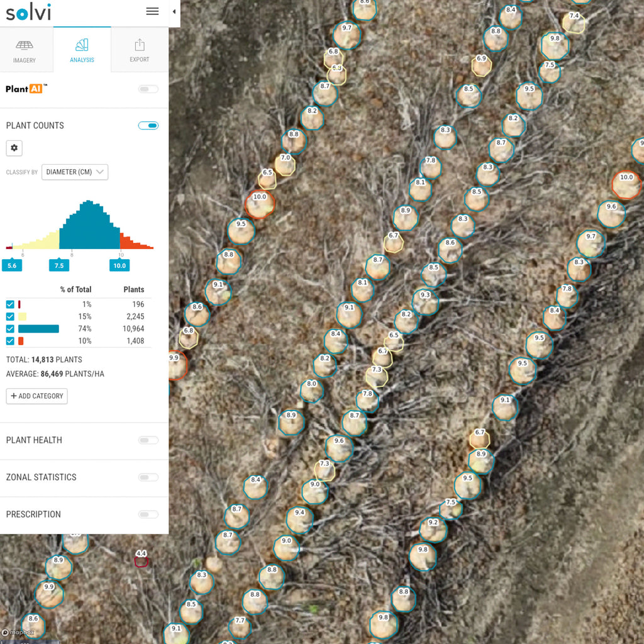Click the Plant Health section header

[34, 440]
